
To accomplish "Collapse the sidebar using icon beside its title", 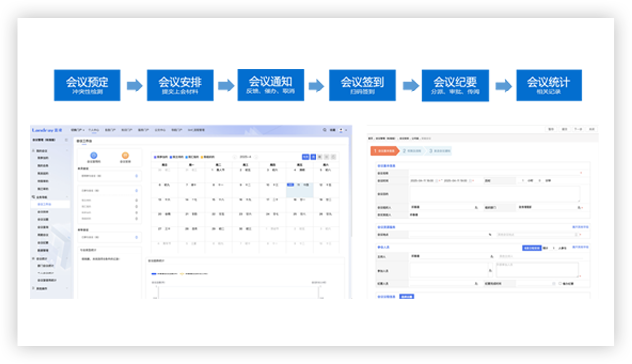I will (66, 140).
